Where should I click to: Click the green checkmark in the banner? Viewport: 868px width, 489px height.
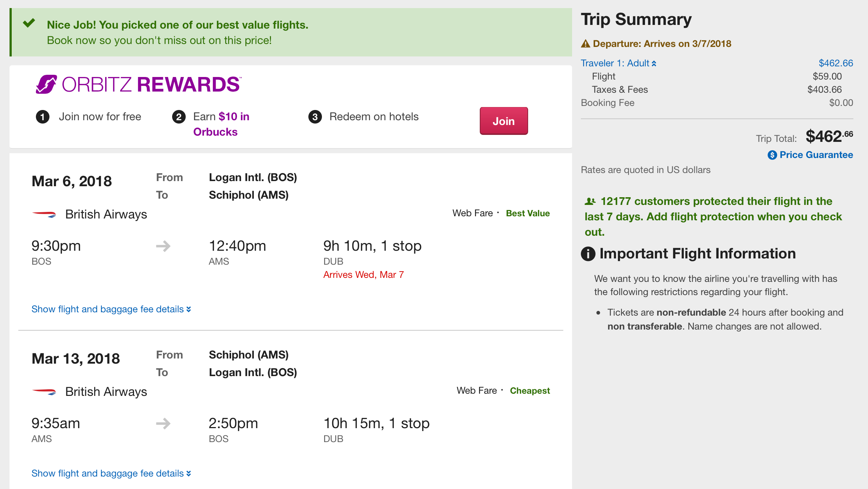[x=29, y=23]
